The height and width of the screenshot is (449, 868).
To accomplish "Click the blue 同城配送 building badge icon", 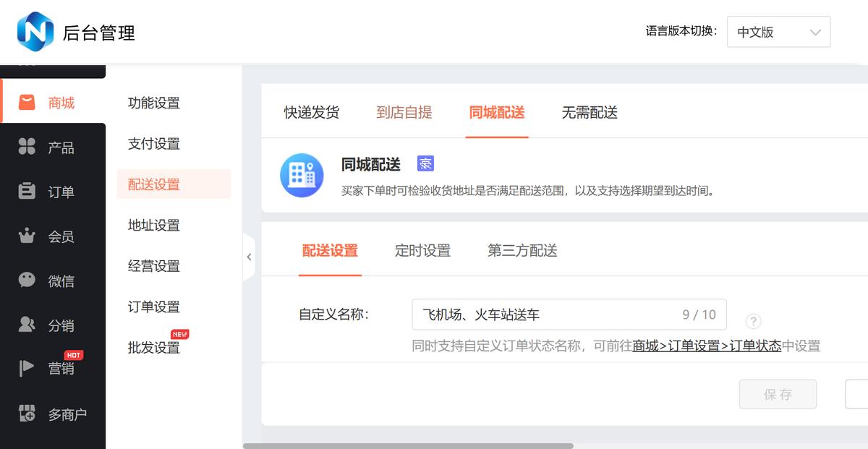I will click(302, 175).
